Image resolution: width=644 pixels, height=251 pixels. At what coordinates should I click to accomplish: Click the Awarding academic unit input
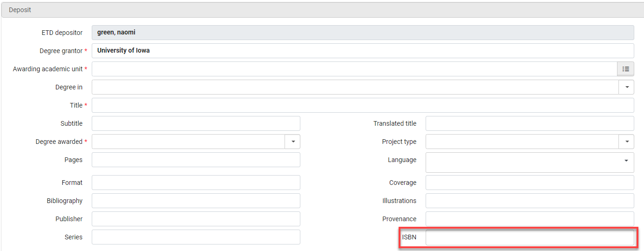pos(354,69)
